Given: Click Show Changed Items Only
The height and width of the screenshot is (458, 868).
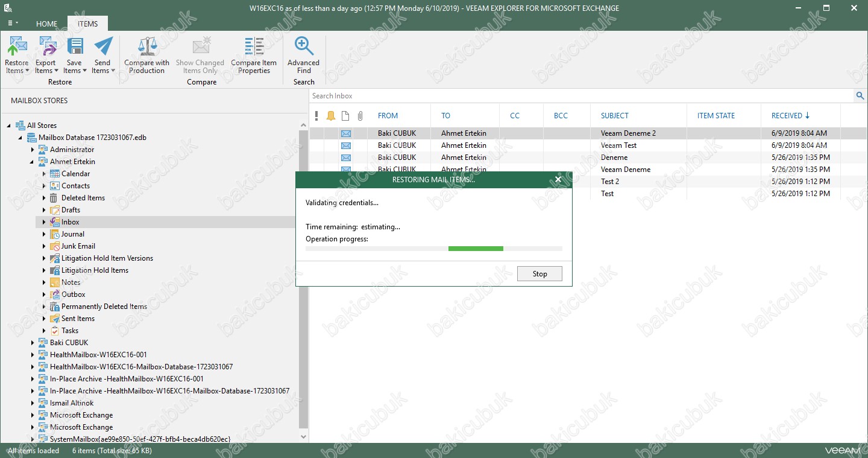Looking at the screenshot, I should click(200, 56).
